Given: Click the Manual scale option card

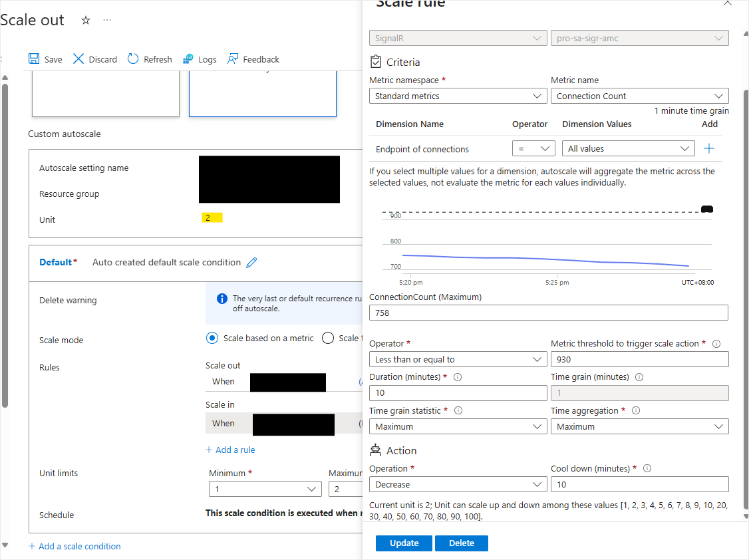Looking at the screenshot, I should click(x=106, y=94).
